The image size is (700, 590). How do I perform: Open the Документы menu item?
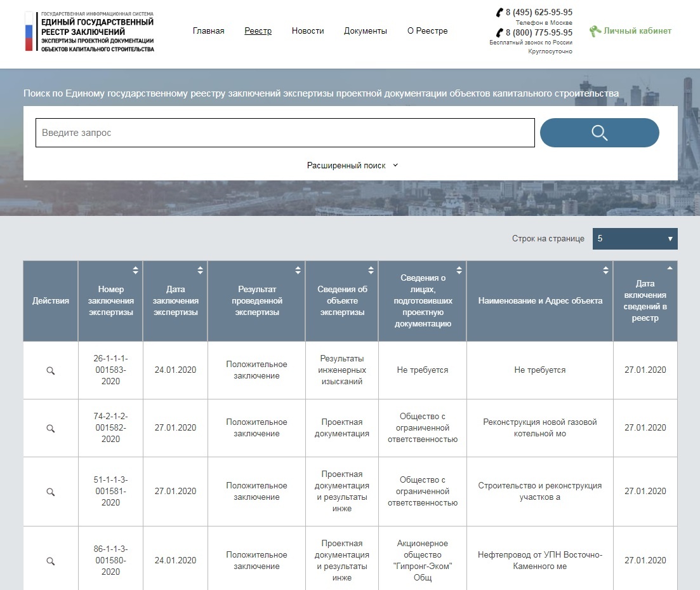click(x=365, y=31)
